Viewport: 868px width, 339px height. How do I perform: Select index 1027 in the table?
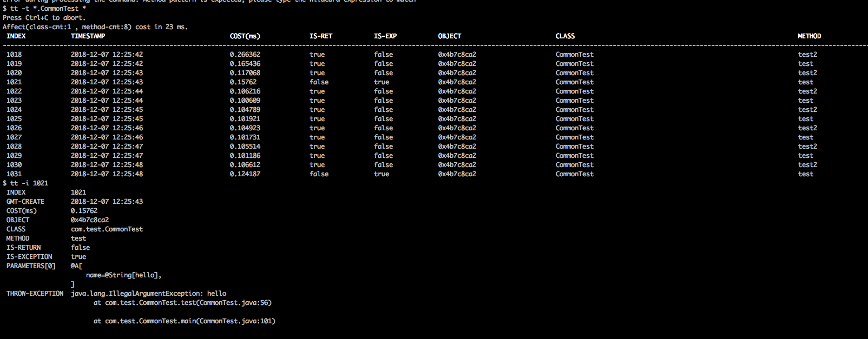point(14,137)
